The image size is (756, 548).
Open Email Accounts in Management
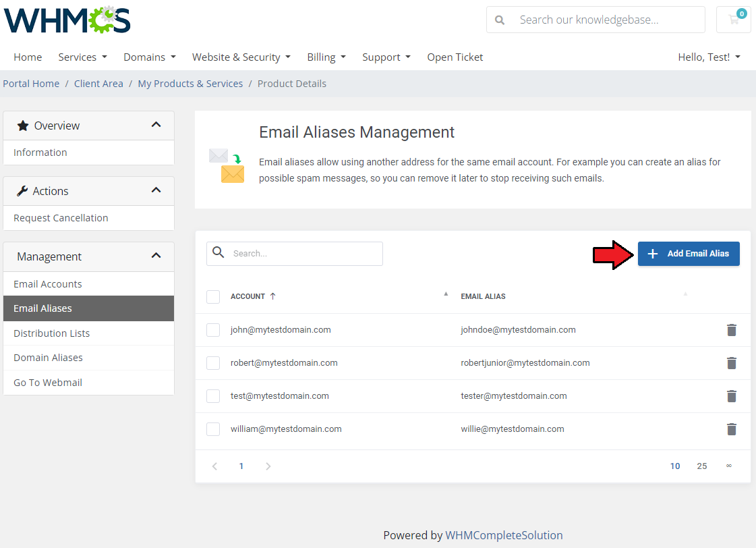tap(89, 284)
